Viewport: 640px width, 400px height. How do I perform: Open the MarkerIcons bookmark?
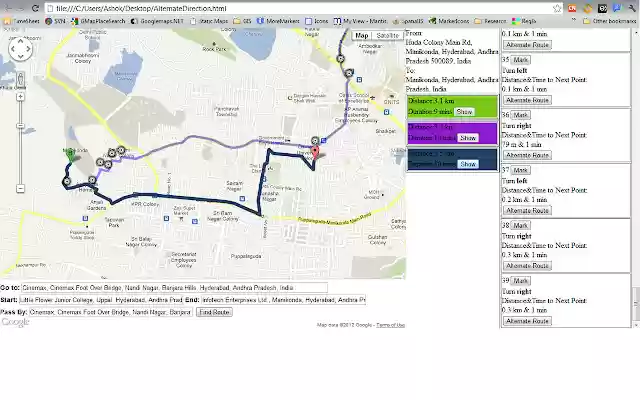click(449, 21)
